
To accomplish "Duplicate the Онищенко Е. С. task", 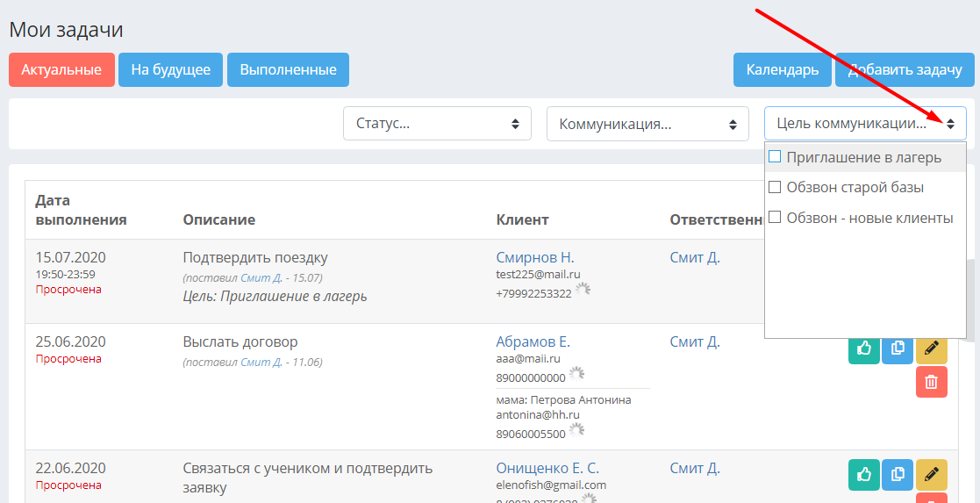I will point(898,474).
